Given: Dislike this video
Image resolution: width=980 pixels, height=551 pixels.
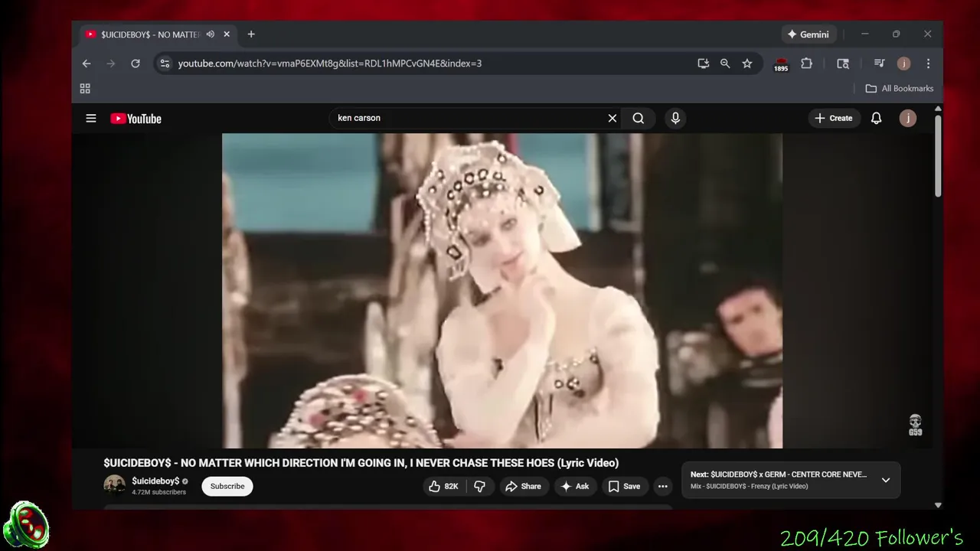Looking at the screenshot, I should (479, 486).
